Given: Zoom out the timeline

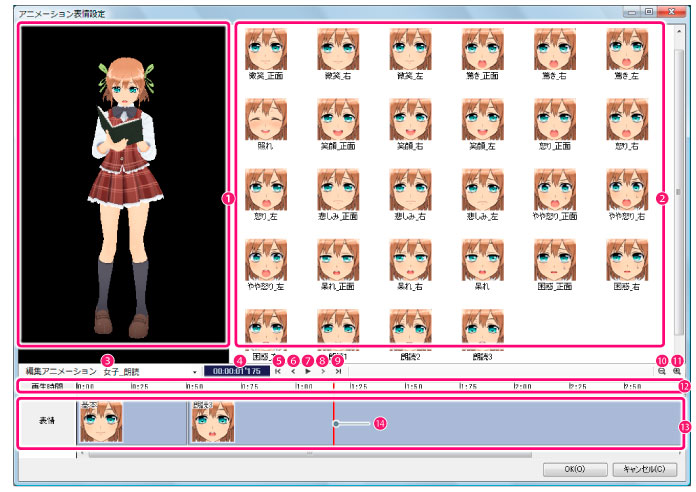Looking at the screenshot, I should pos(662,371).
